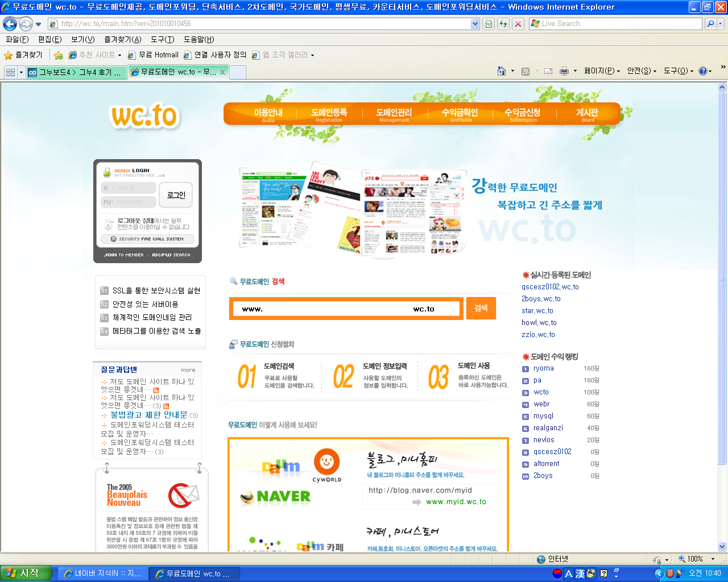Open the 수익금확인 nav item

tap(460, 114)
